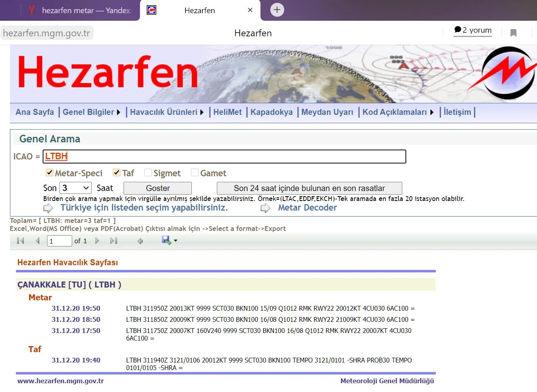The image size is (537, 392).
Task: Go to next page of report
Action: (97, 241)
